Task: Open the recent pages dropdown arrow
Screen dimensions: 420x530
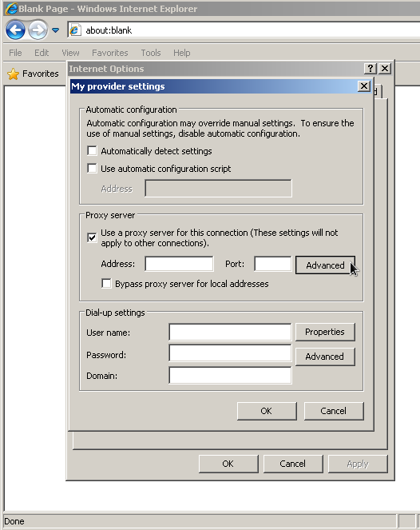Action: [x=56, y=30]
